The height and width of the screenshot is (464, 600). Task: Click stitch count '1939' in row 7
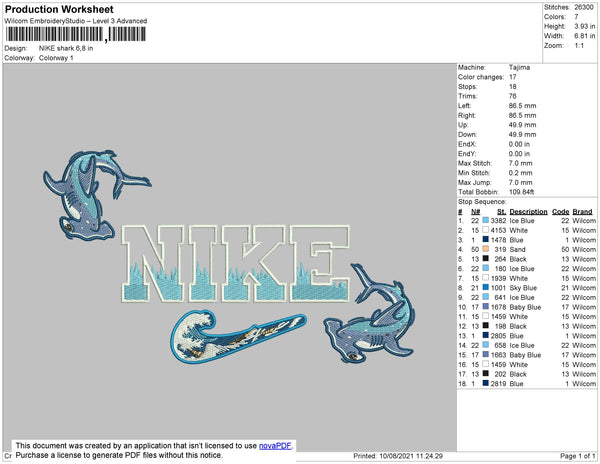point(498,278)
